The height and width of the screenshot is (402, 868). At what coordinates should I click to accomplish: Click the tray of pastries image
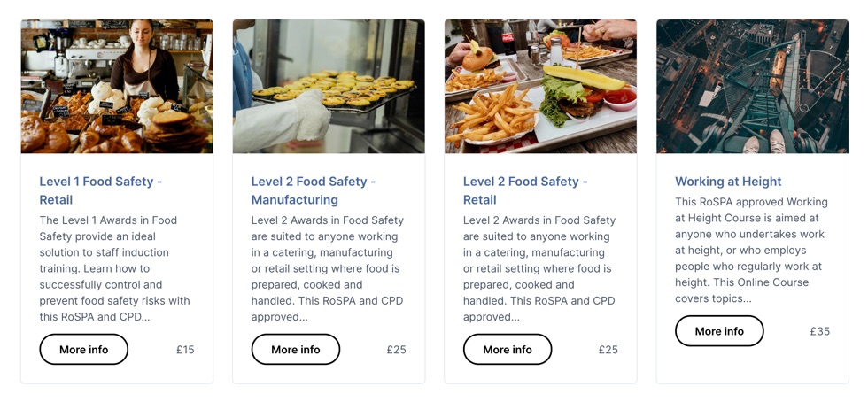click(x=329, y=87)
